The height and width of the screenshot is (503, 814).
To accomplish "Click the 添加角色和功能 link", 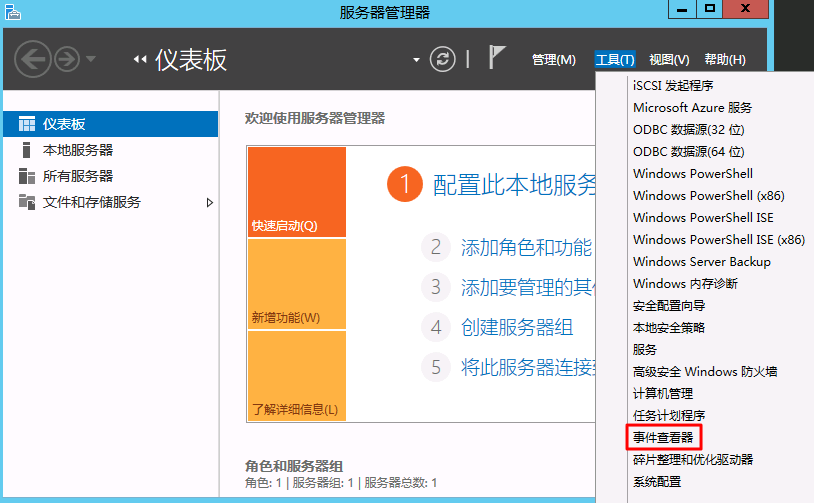I will 526,247.
